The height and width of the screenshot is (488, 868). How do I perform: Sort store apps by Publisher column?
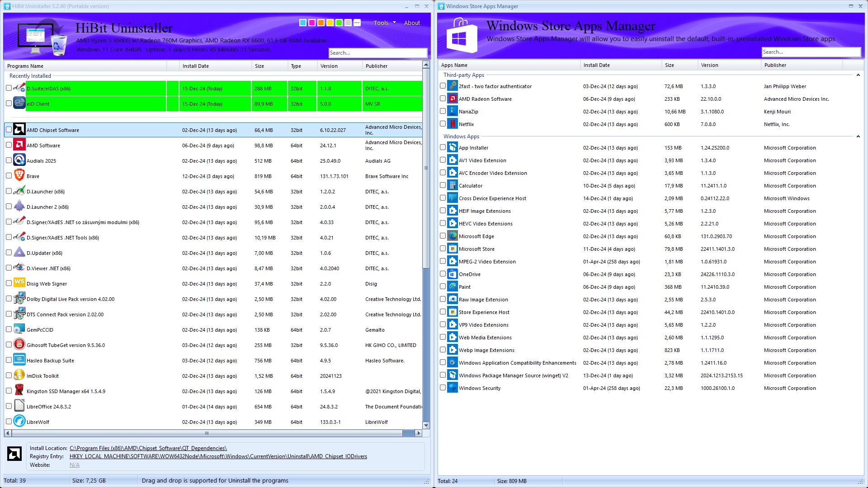click(x=802, y=65)
